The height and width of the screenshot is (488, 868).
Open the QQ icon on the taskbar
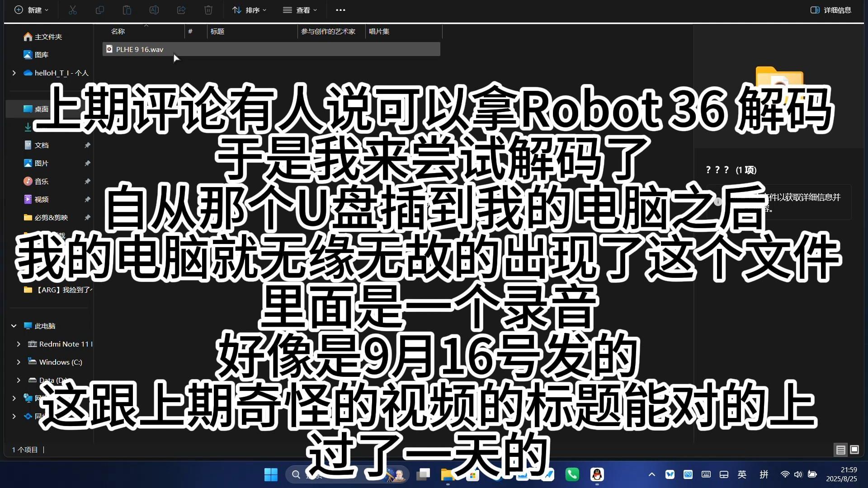tap(597, 474)
